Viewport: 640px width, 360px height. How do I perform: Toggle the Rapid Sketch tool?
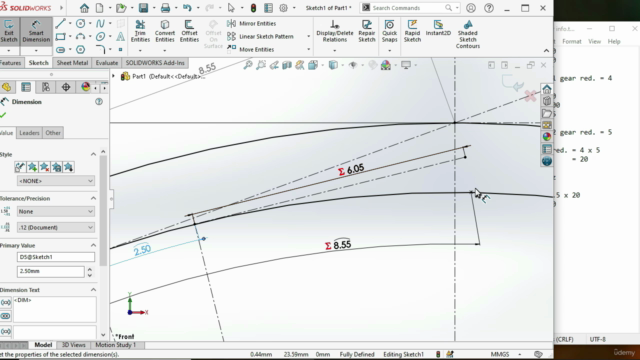point(412,31)
